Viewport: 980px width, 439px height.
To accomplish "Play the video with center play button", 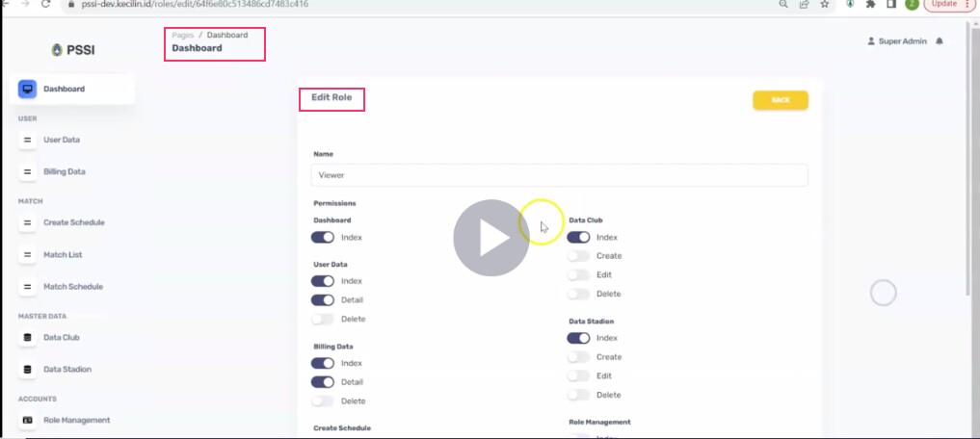I will [491, 238].
